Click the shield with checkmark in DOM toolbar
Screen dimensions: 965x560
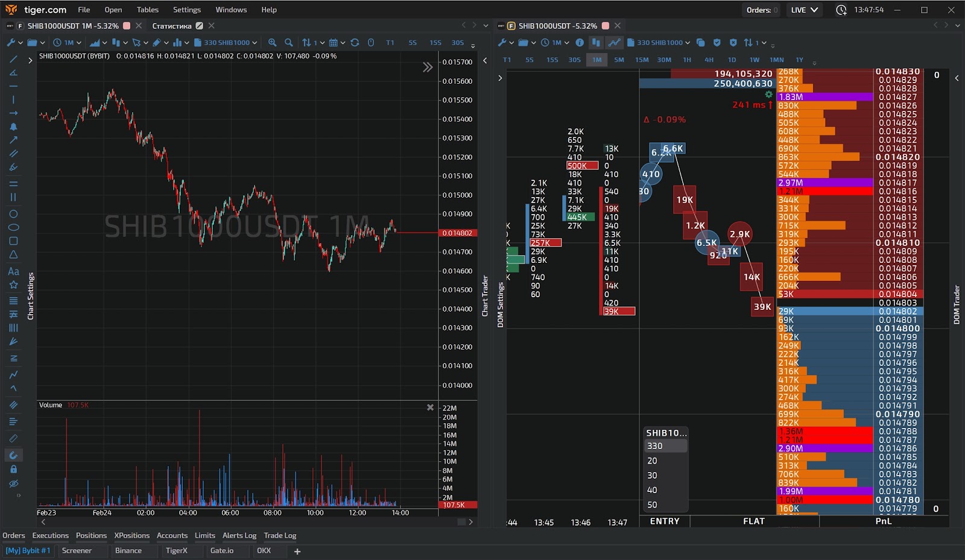pos(717,43)
